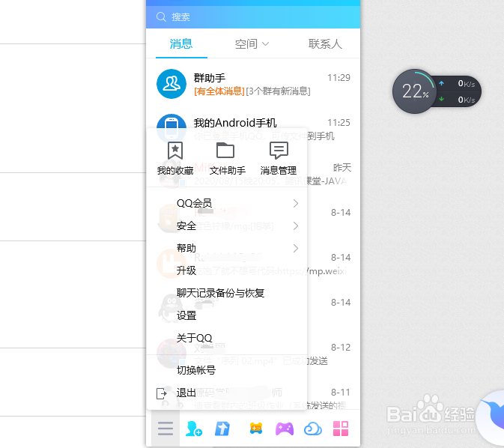Open the blue document icon in bottom bar
The height and width of the screenshot is (448, 504).
click(222, 429)
